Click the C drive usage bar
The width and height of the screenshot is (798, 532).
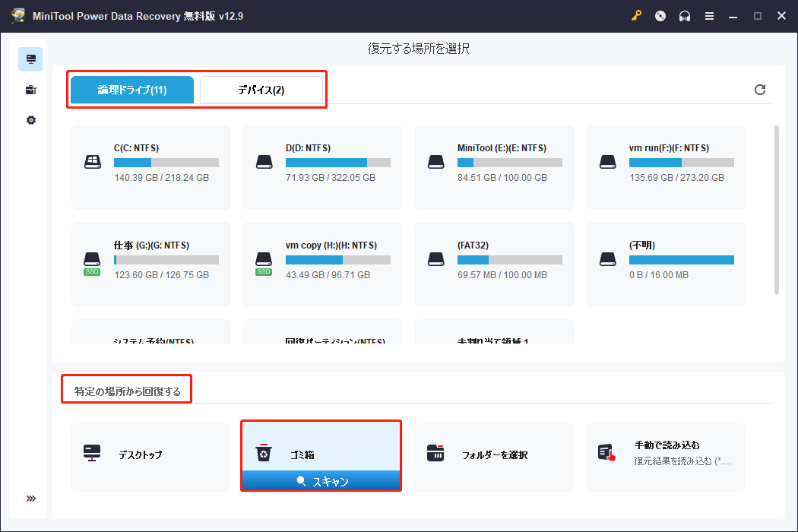(166, 163)
